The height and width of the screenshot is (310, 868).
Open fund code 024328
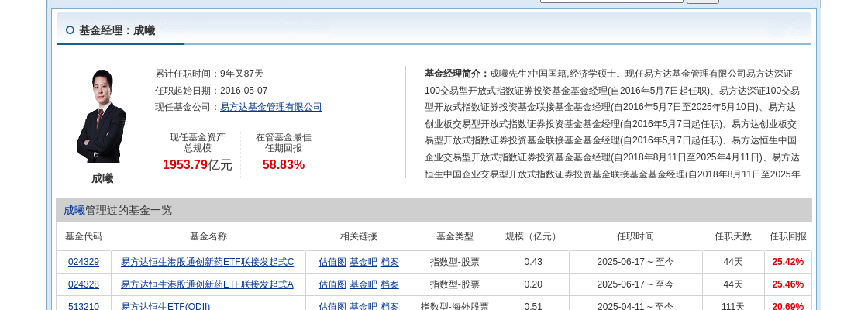84,284
